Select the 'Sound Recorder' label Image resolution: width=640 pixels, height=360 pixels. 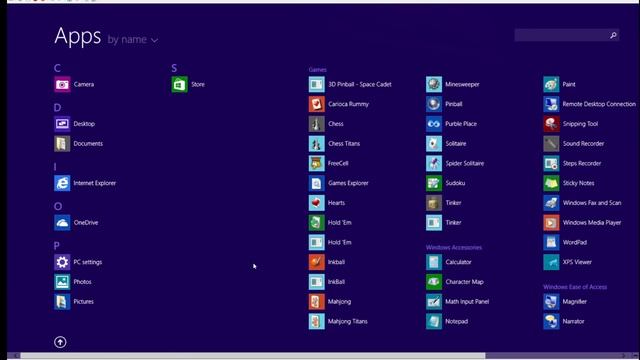pyautogui.click(x=583, y=144)
